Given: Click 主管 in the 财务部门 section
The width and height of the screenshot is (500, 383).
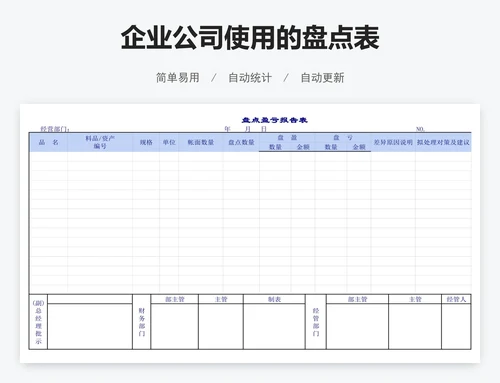Looking at the screenshot, I should pos(221,299).
